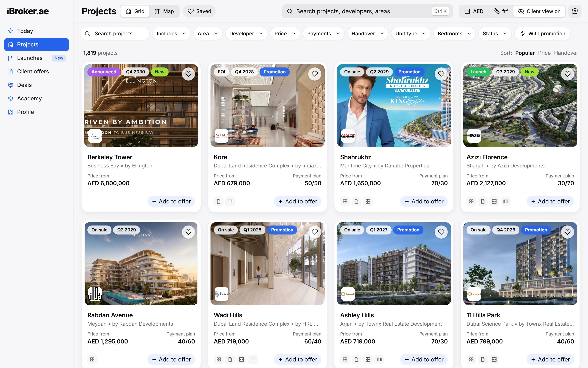Open the Academy sidebar item
Viewport: 588px width, 368px height.
(x=37, y=98)
